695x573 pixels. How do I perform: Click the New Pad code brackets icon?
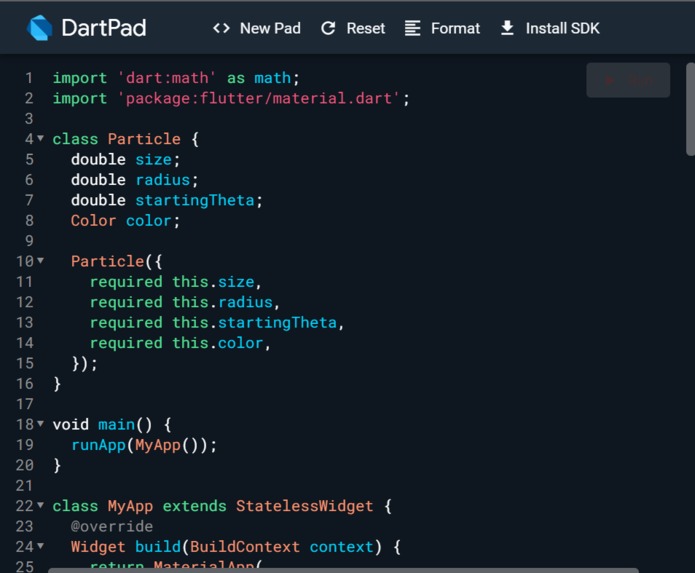221,28
